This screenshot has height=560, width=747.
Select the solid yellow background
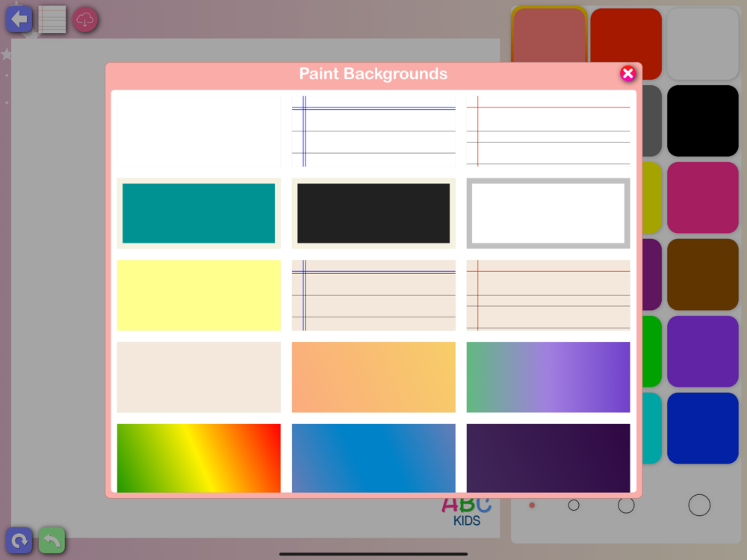tap(199, 295)
